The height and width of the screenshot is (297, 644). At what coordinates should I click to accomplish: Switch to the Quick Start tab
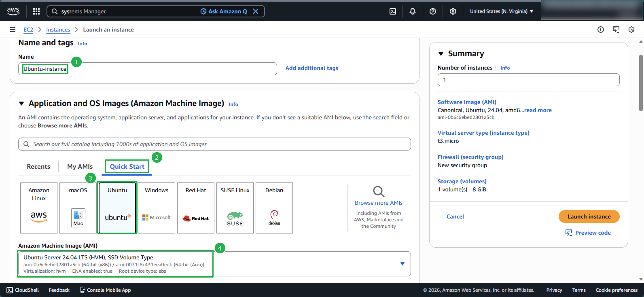click(x=127, y=166)
